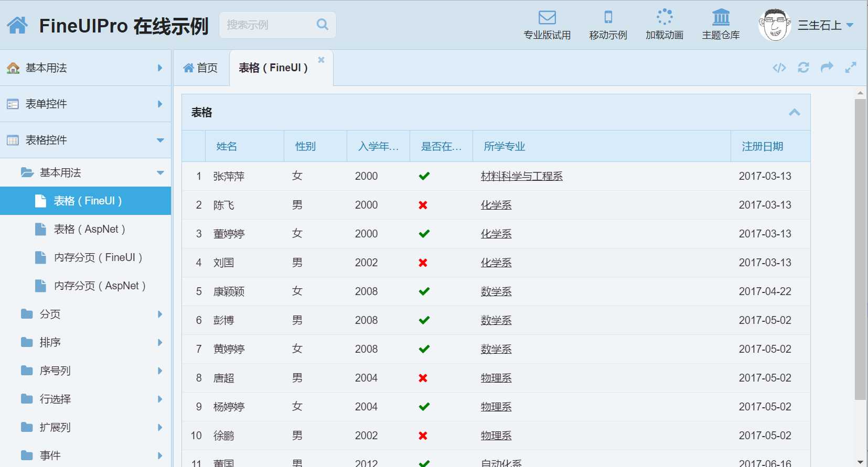Click the scrollbar down arrow
The height and width of the screenshot is (467, 868).
coord(860,462)
